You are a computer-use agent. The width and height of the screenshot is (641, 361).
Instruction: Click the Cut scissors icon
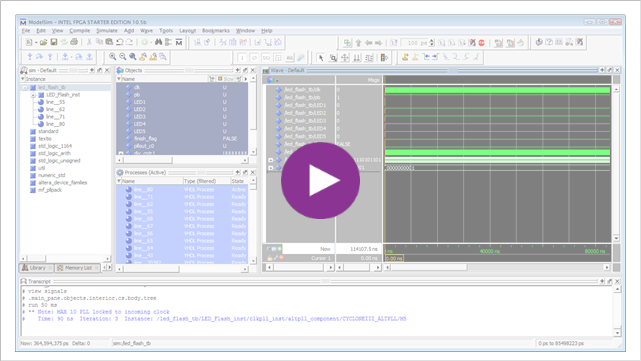click(x=89, y=42)
